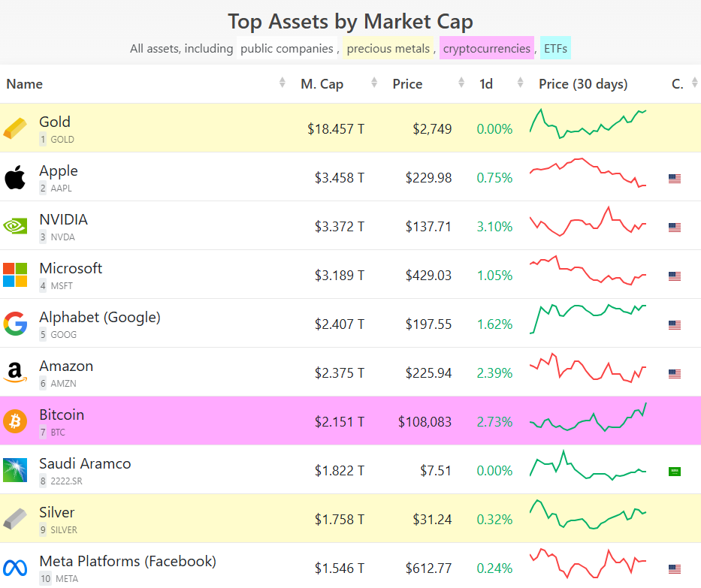701x588 pixels.
Task: Open the Microsoft company link
Action: pos(71,268)
